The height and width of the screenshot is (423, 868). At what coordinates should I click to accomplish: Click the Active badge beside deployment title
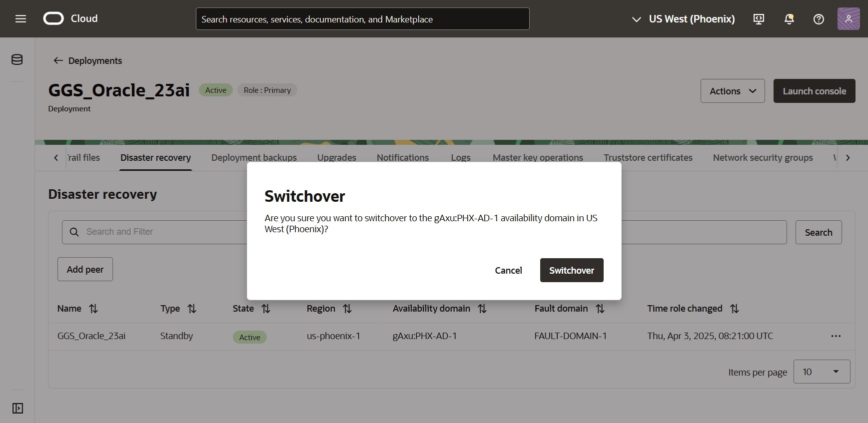click(216, 90)
